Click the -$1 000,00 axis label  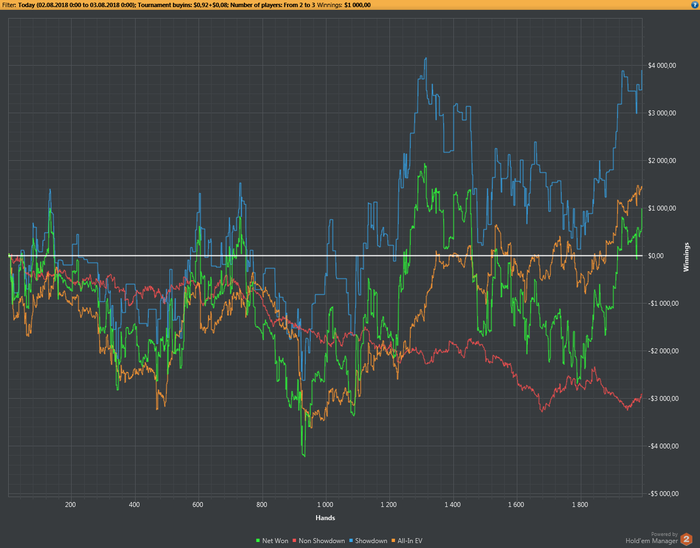click(662, 303)
